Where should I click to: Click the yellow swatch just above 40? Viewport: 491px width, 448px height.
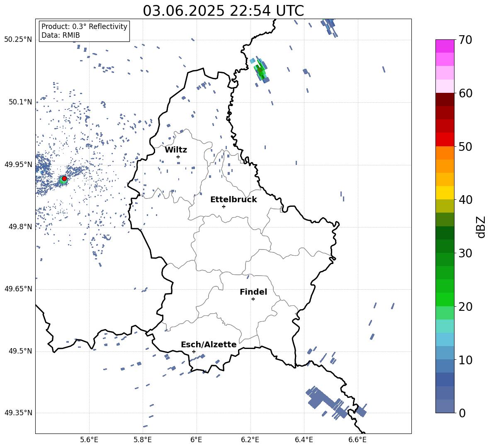click(x=445, y=193)
